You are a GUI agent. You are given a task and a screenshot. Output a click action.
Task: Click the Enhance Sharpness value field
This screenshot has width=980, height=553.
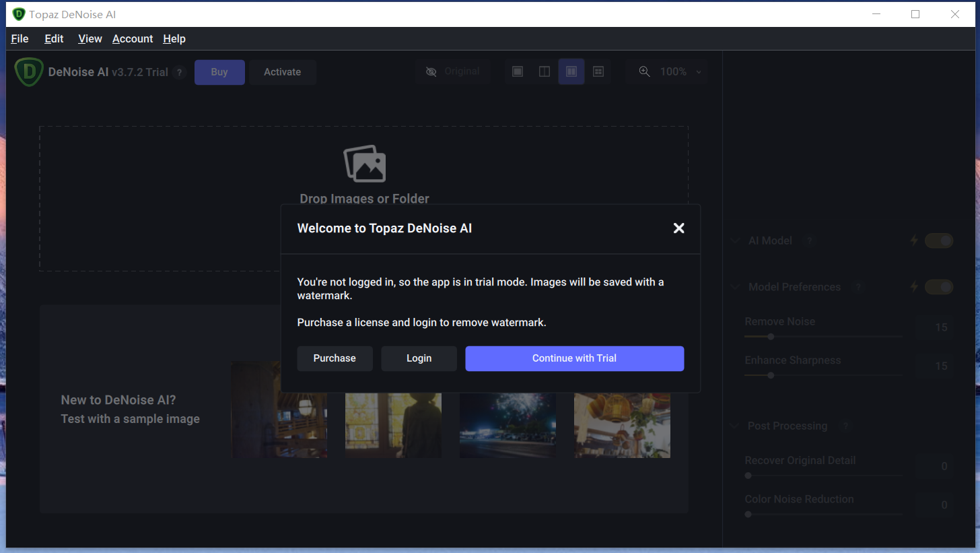(935, 366)
